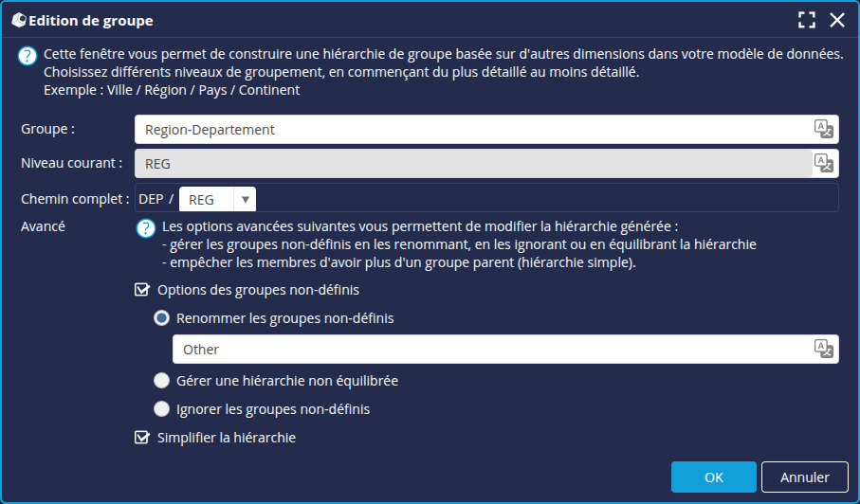Click the DEP level in Chemin complet
The width and height of the screenshot is (860, 504).
(x=151, y=199)
